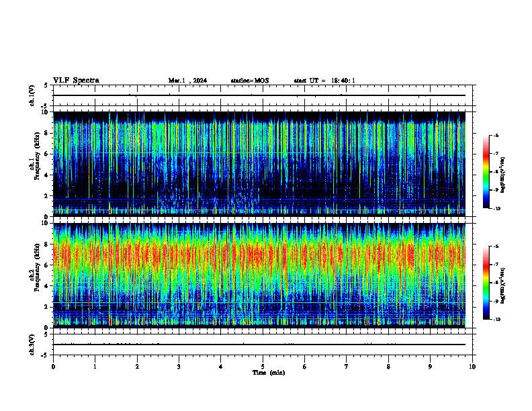Click inside the ch.1 spectrogram panel
Screen dimensions: 532x411
pyautogui.click(x=259, y=164)
